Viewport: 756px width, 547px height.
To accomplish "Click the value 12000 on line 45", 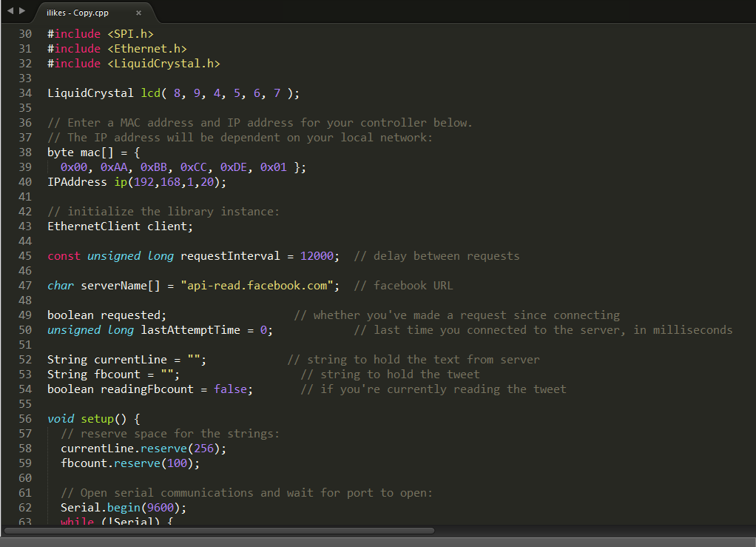I will (317, 256).
